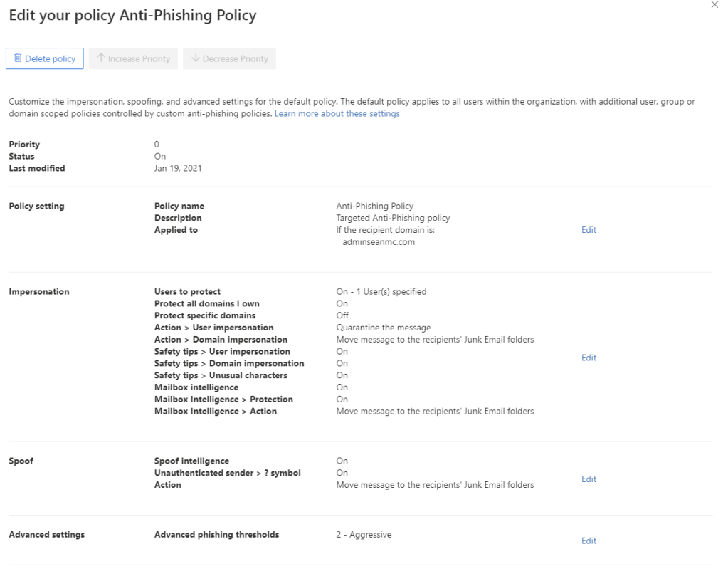
Task: Edit the Impersonation settings
Action: pos(589,358)
